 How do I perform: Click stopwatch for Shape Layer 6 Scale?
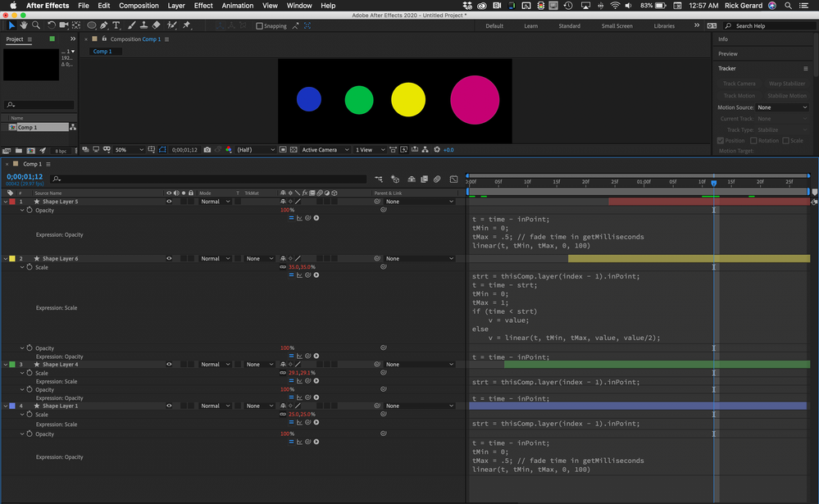coord(30,267)
